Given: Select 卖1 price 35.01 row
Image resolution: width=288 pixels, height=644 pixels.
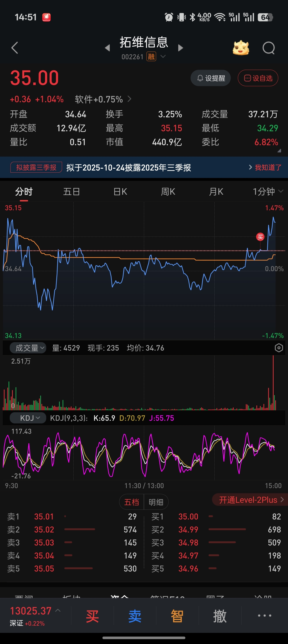Looking at the screenshot, I should tap(72, 516).
